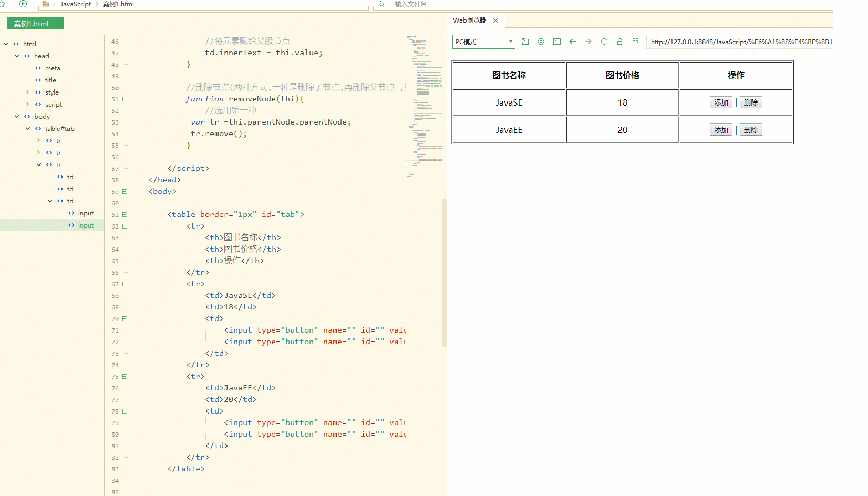The height and width of the screenshot is (496, 868).
Task: Collapse the table#tab tree node
Action: (x=28, y=128)
